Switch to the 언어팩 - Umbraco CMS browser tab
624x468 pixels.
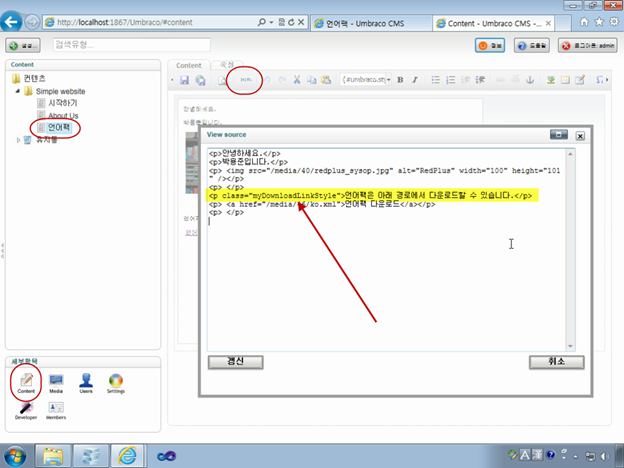pos(371,23)
